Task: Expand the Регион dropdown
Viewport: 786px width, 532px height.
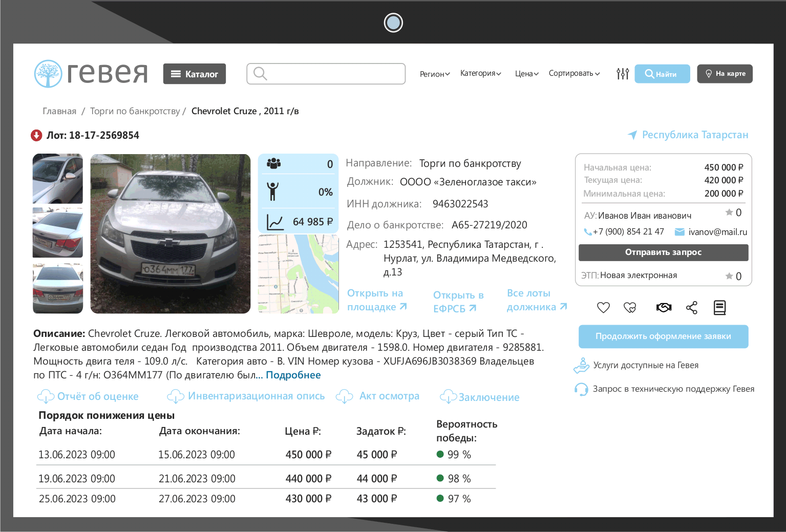Action: [435, 74]
